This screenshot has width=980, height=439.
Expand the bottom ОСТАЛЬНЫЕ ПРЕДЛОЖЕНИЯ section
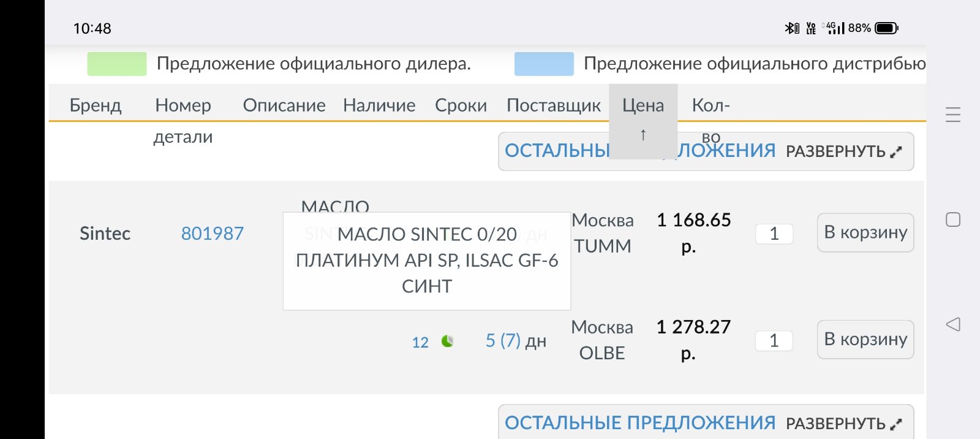706,422
